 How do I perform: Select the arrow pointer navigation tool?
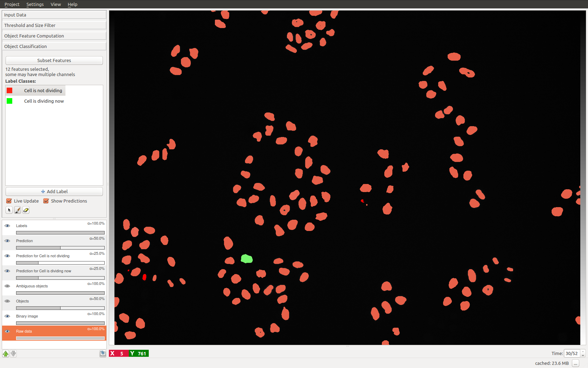[9, 210]
